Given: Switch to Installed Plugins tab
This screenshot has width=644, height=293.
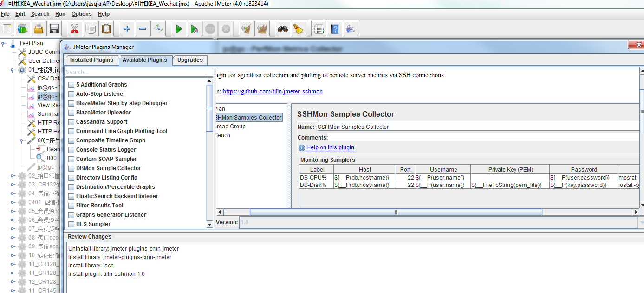Looking at the screenshot, I should (x=91, y=60).
